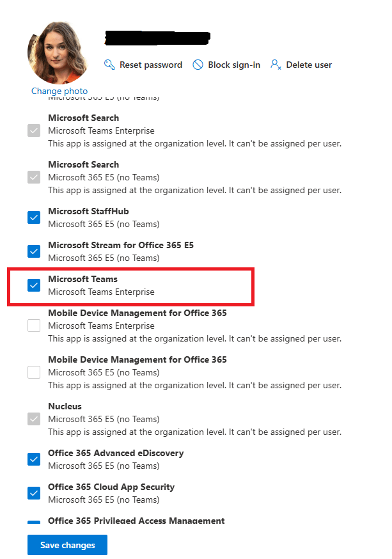Click 'Office 365 Cloud App Security' label
The height and width of the screenshot is (559, 392).
tap(111, 487)
